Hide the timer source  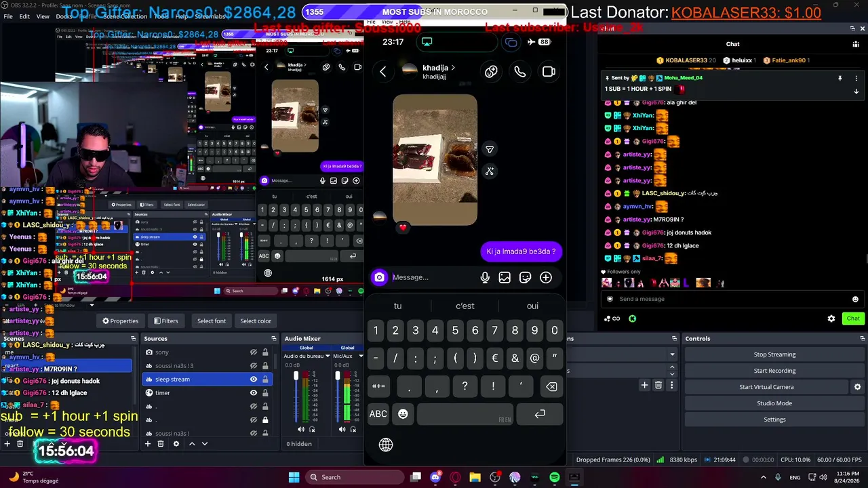point(254,393)
